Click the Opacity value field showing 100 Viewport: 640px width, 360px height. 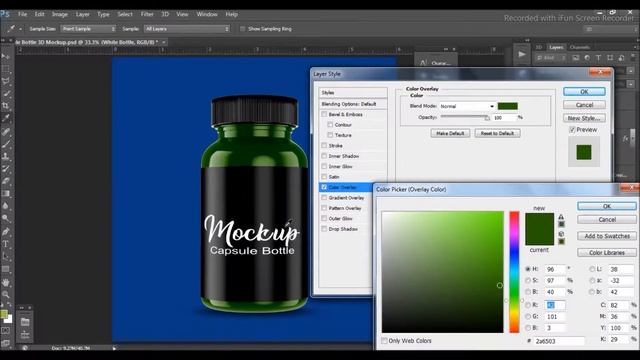[x=504, y=118]
